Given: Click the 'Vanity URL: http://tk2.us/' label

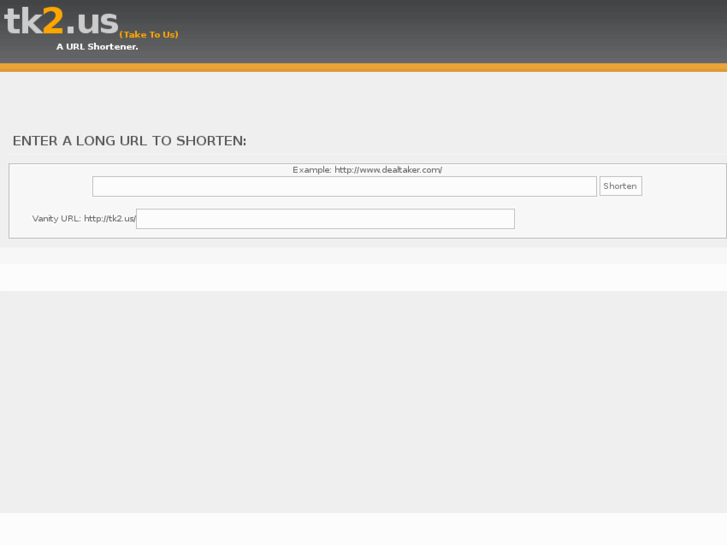Looking at the screenshot, I should tap(83, 218).
